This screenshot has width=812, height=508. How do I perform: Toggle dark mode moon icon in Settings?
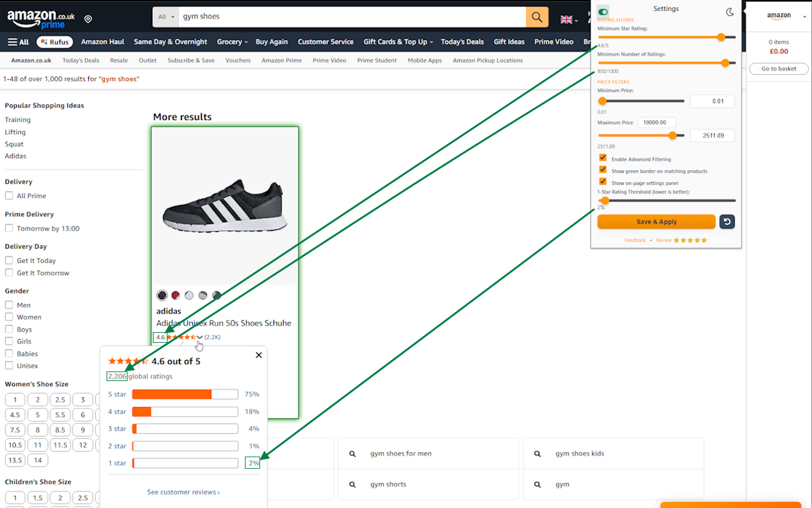pyautogui.click(x=730, y=11)
